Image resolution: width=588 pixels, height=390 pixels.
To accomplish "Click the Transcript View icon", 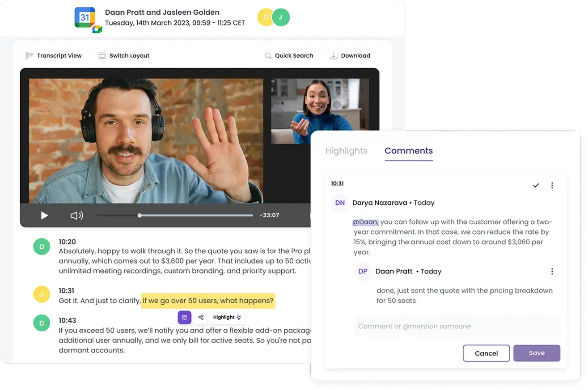I will pyautogui.click(x=30, y=55).
